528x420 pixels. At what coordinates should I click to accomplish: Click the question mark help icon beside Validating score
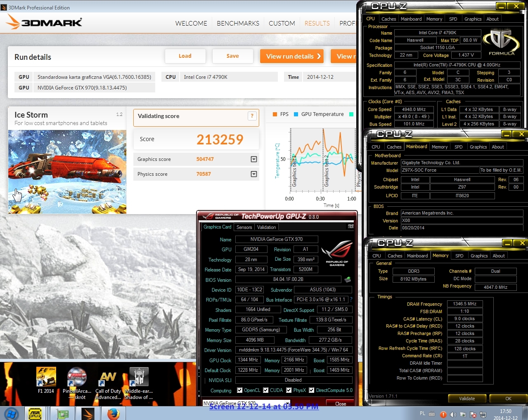pos(252,116)
